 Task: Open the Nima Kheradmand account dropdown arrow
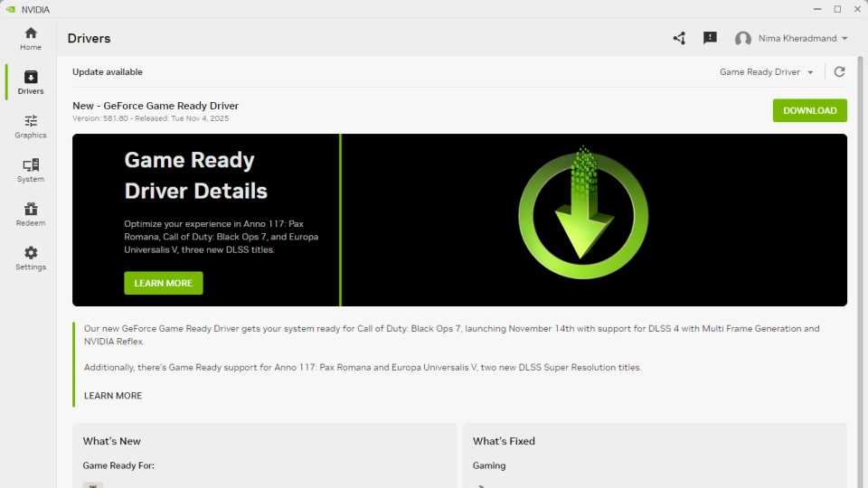[x=844, y=39]
